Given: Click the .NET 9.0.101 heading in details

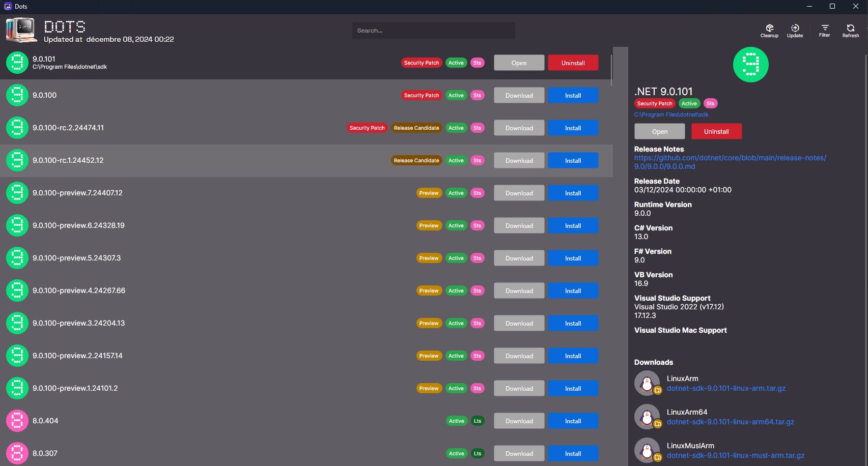Looking at the screenshot, I should pyautogui.click(x=663, y=92).
